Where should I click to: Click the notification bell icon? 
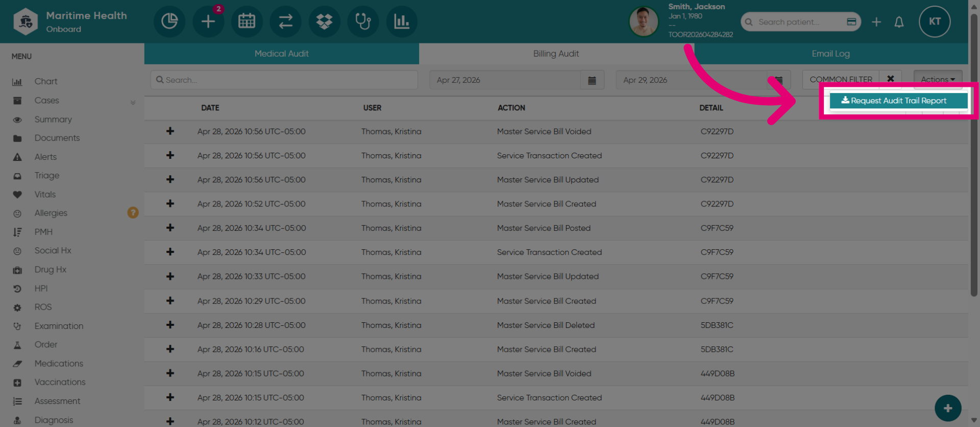tap(899, 22)
